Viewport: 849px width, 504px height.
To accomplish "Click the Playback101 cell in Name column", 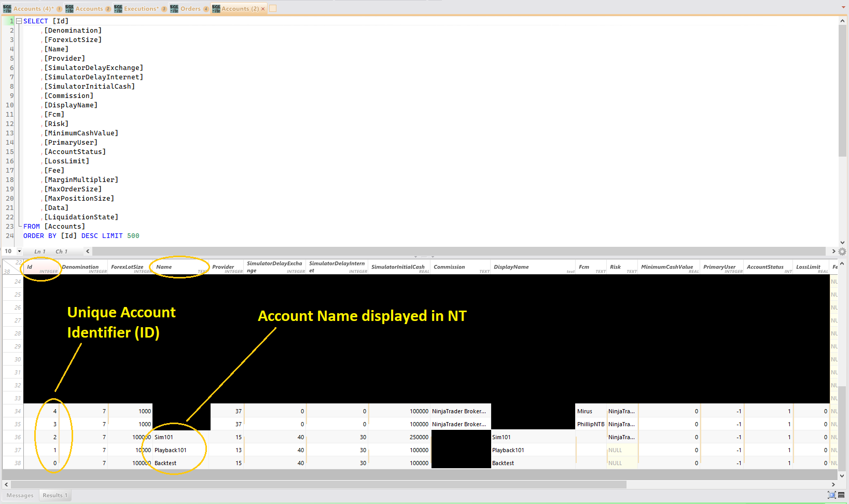I will pos(182,450).
